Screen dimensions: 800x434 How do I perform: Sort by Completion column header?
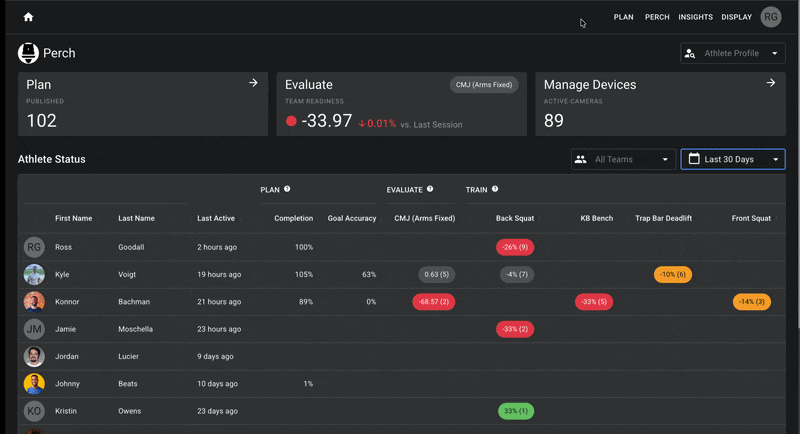click(293, 218)
